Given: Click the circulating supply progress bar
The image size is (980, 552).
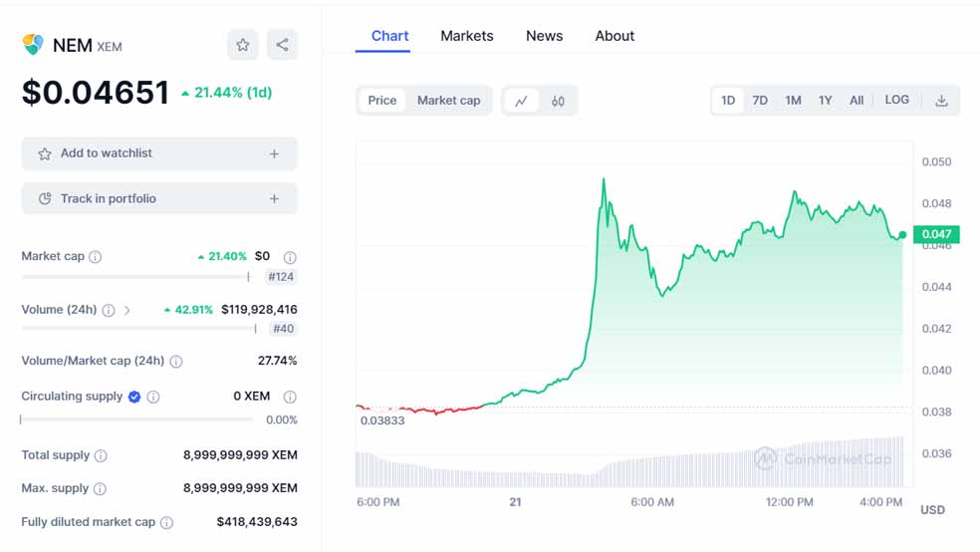Looking at the screenshot, I should click(x=136, y=419).
